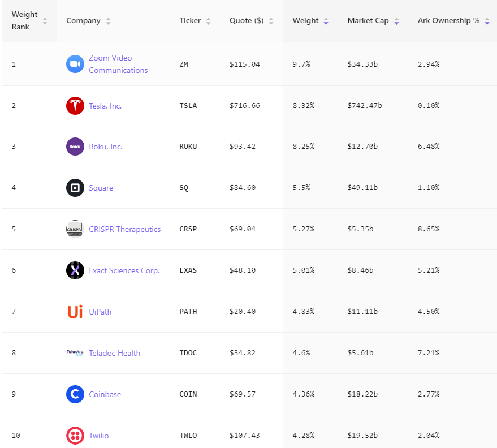Select the TDOC ticker cell
This screenshot has height=448, width=497.
pos(188,353)
